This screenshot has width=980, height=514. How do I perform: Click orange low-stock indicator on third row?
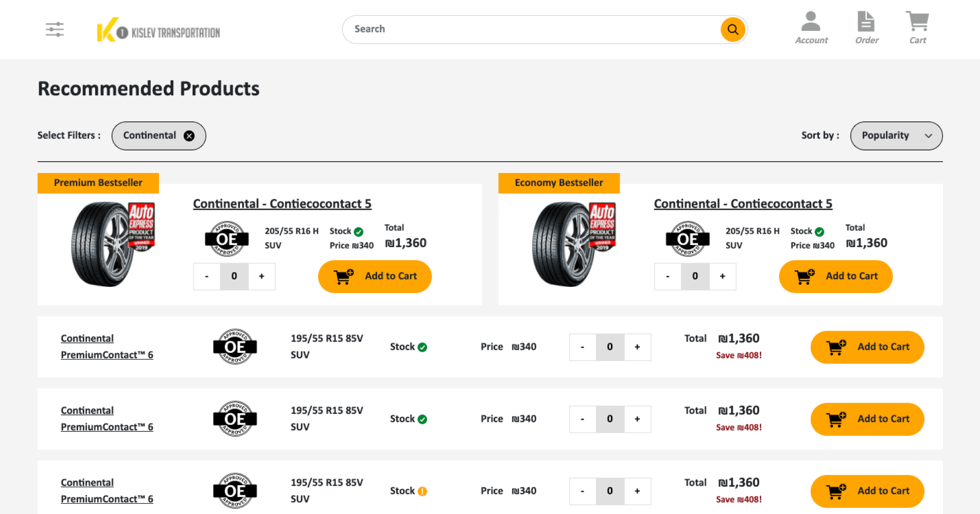(423, 491)
